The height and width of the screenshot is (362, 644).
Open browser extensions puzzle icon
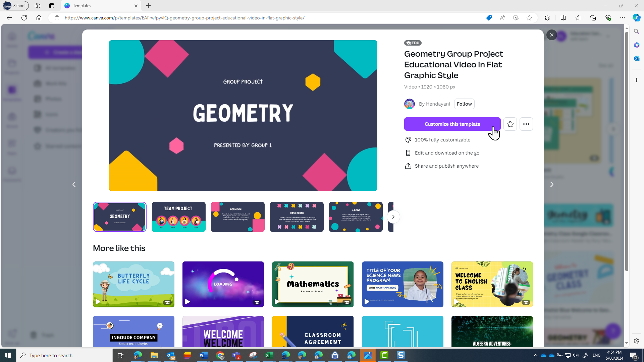547,18
